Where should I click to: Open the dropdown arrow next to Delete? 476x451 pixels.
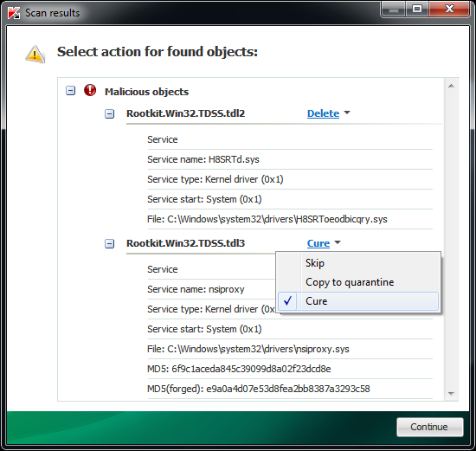pos(347,113)
